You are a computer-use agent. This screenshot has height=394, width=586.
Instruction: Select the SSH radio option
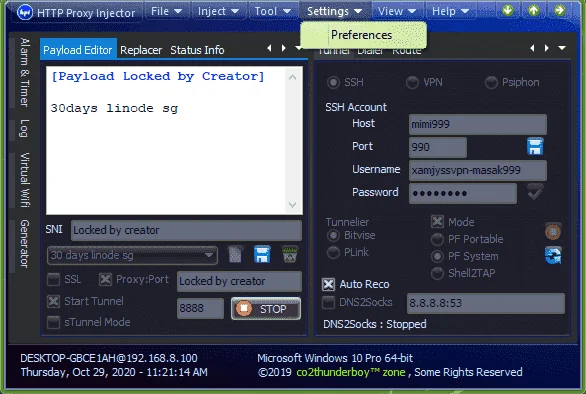tap(345, 82)
